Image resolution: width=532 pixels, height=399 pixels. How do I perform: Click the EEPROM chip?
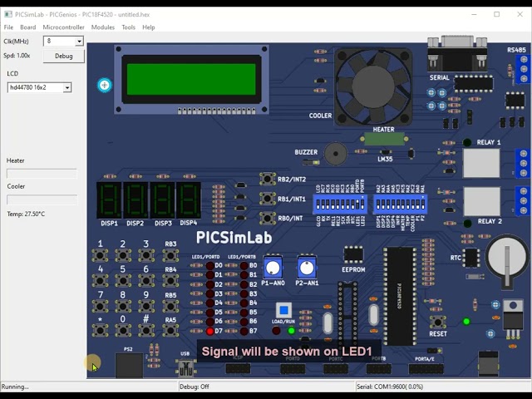353,254
